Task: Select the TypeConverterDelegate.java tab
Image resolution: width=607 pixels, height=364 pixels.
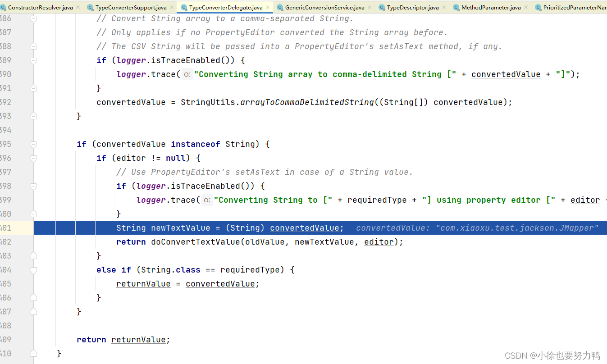Action: [x=226, y=8]
